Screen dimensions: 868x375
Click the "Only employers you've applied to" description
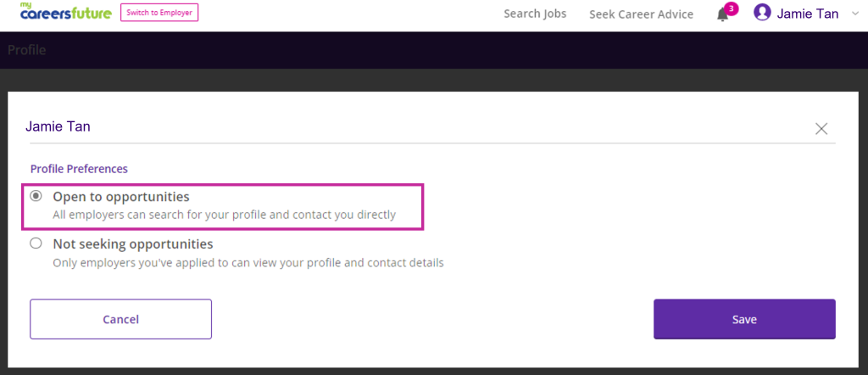pyautogui.click(x=248, y=262)
